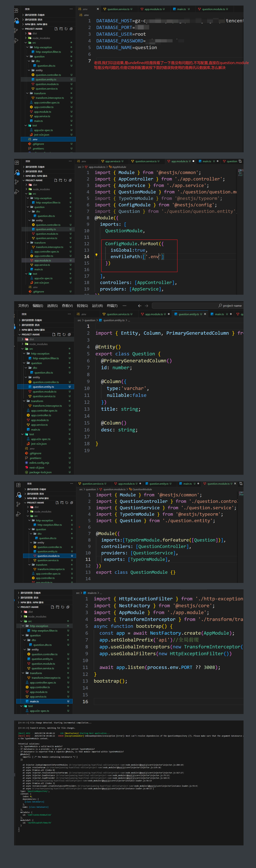Click the package-lock.json file icon
This screenshot has width=256, height=868.
[27, 472]
